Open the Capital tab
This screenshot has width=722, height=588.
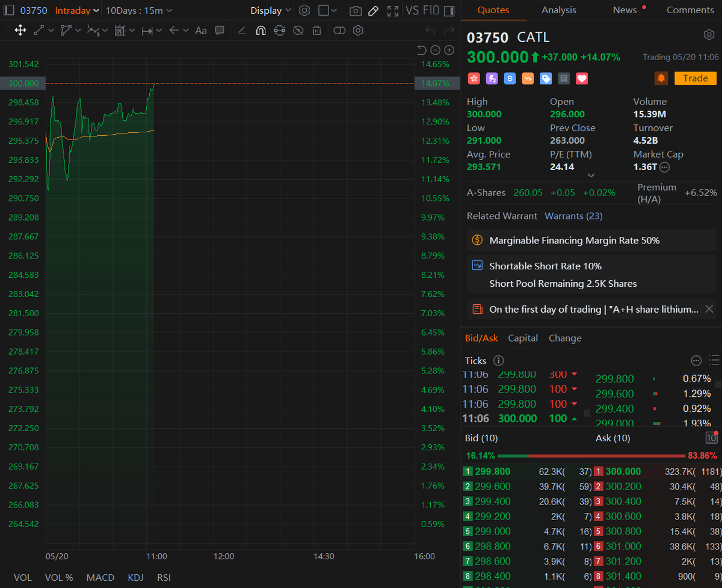pos(523,338)
